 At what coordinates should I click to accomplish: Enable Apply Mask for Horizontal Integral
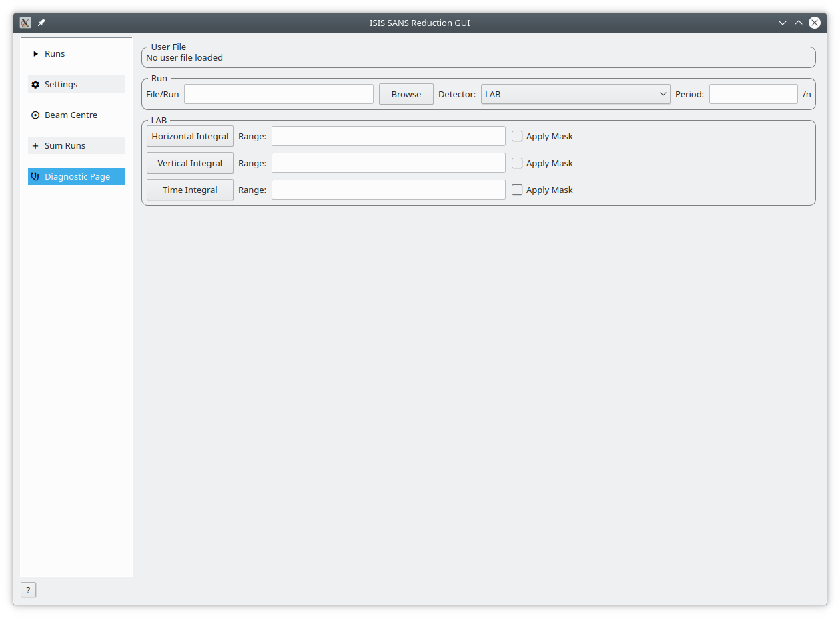point(517,136)
